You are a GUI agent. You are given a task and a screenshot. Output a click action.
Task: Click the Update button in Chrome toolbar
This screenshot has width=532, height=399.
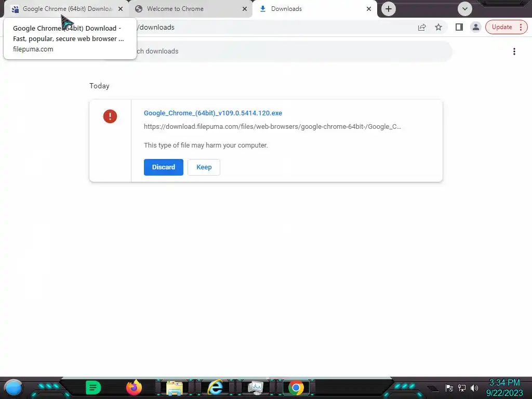(x=506, y=27)
